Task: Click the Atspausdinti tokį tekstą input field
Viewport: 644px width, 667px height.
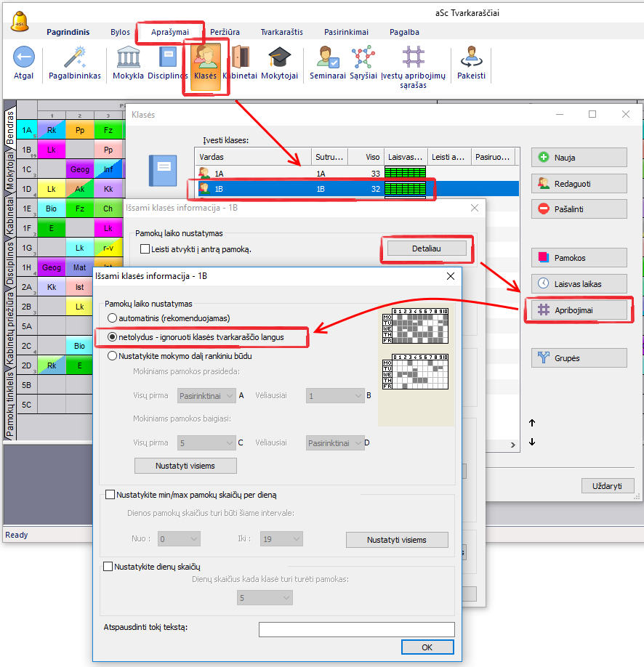Action: pyautogui.click(x=356, y=629)
